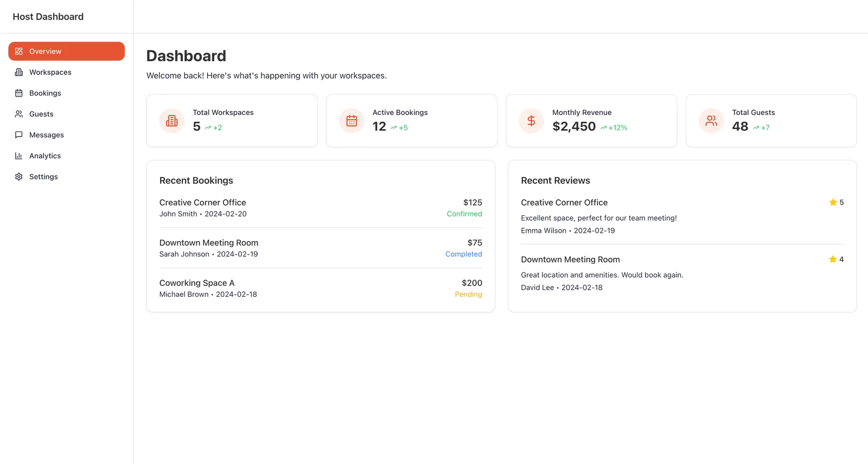Click the trend arrow next to +2
Screen dimensions: 868x464
click(208, 128)
